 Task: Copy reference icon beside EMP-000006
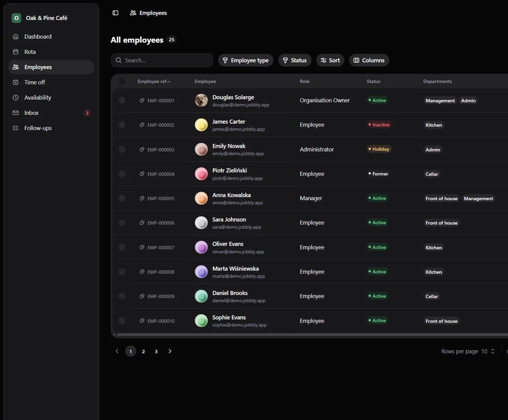(x=142, y=223)
